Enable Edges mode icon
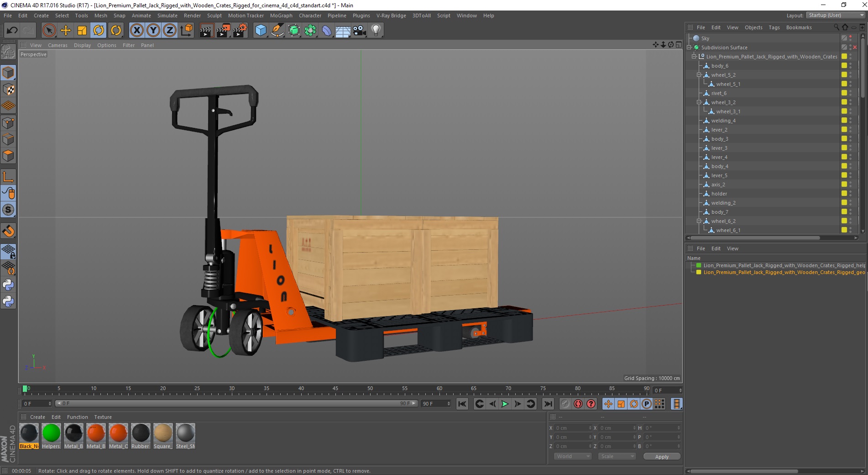The width and height of the screenshot is (868, 475). (x=8, y=139)
